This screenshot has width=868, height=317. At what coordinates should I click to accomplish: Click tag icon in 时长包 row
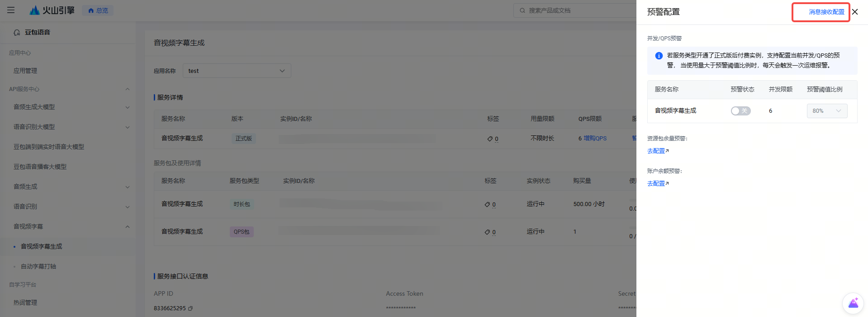487,204
